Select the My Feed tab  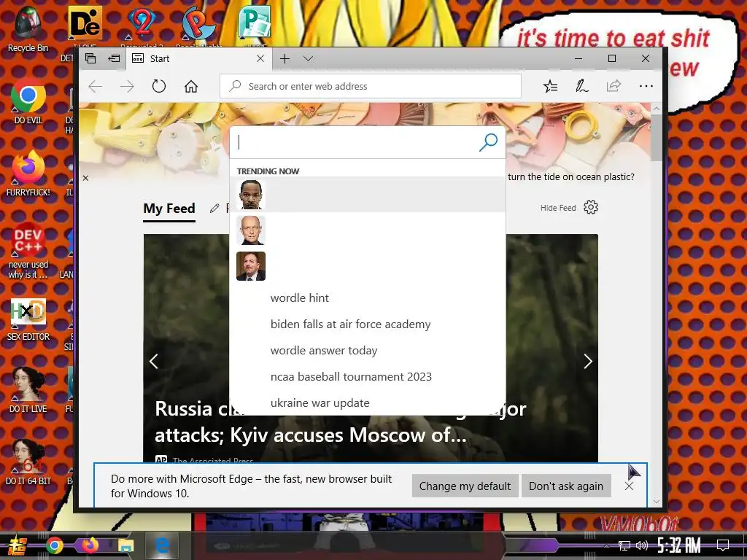(x=169, y=209)
